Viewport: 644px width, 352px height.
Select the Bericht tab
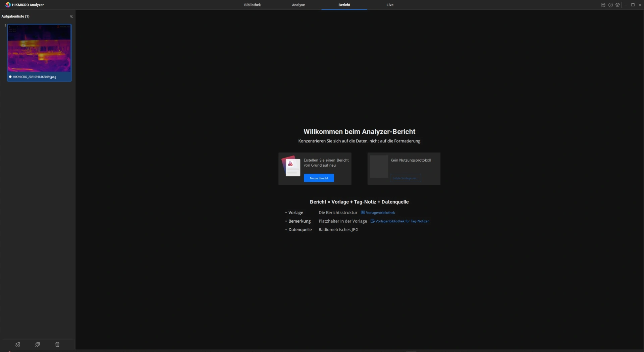click(344, 5)
